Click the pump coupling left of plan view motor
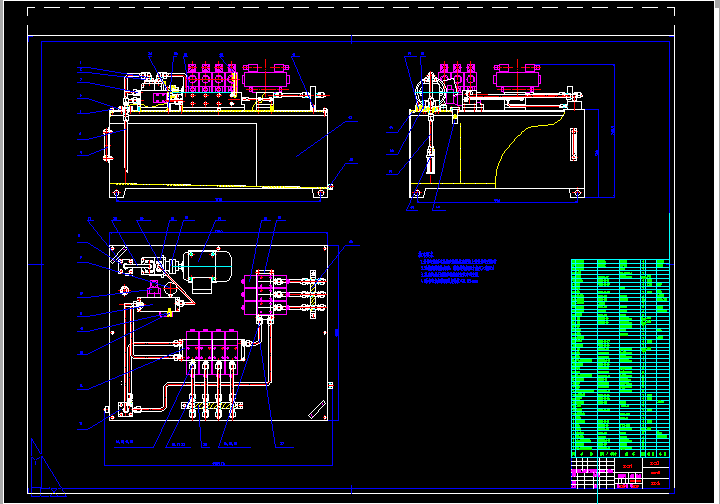Image resolution: width=720 pixels, height=504 pixels. (x=158, y=267)
